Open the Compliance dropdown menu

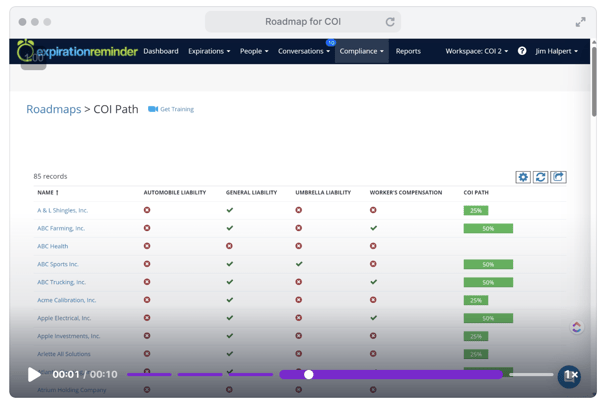coord(362,51)
